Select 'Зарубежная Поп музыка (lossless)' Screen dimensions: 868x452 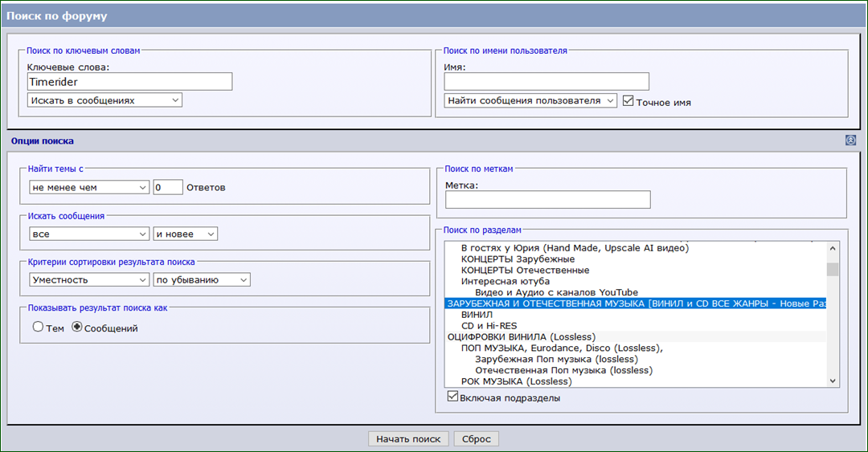(x=636, y=359)
